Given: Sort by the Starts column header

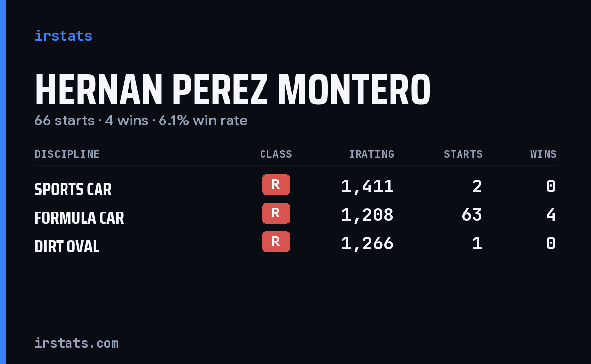Looking at the screenshot, I should (463, 154).
